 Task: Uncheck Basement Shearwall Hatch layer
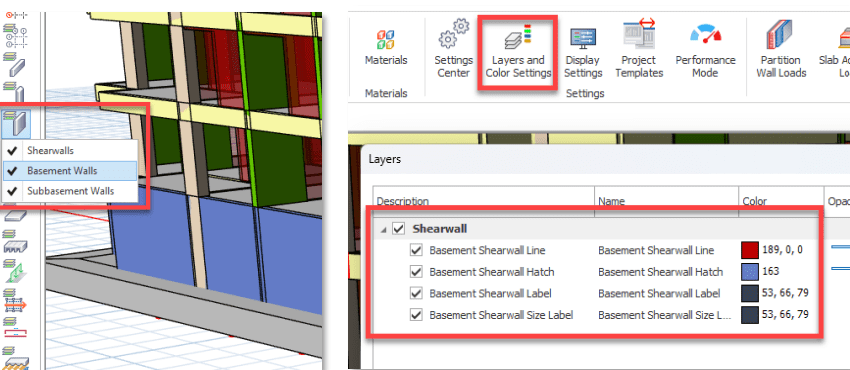click(416, 272)
